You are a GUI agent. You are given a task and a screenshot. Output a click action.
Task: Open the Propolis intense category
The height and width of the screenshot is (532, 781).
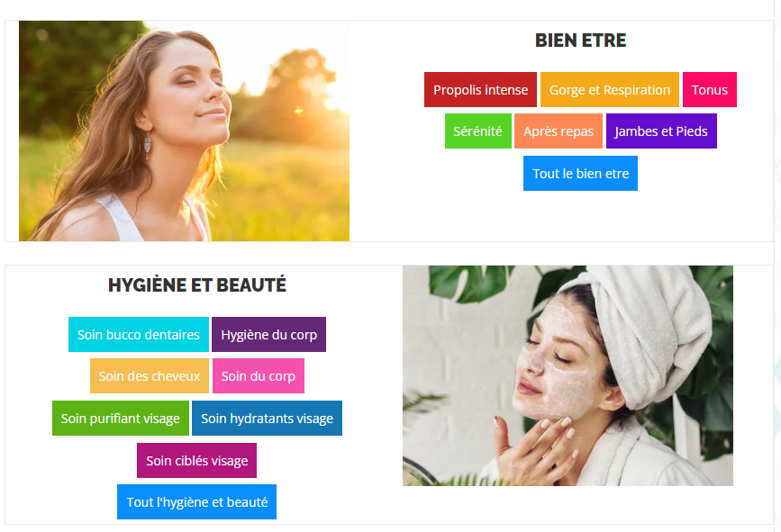480,90
